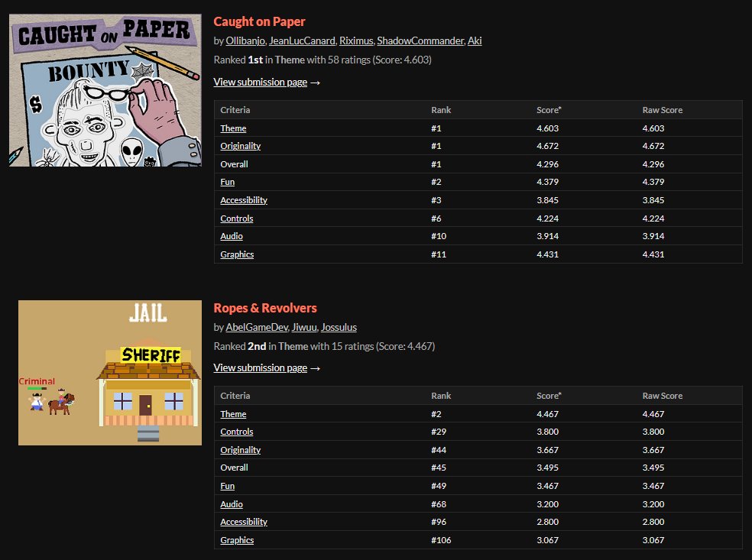
Task: Open Audio criteria in Caught on Paper table
Action: 231,236
